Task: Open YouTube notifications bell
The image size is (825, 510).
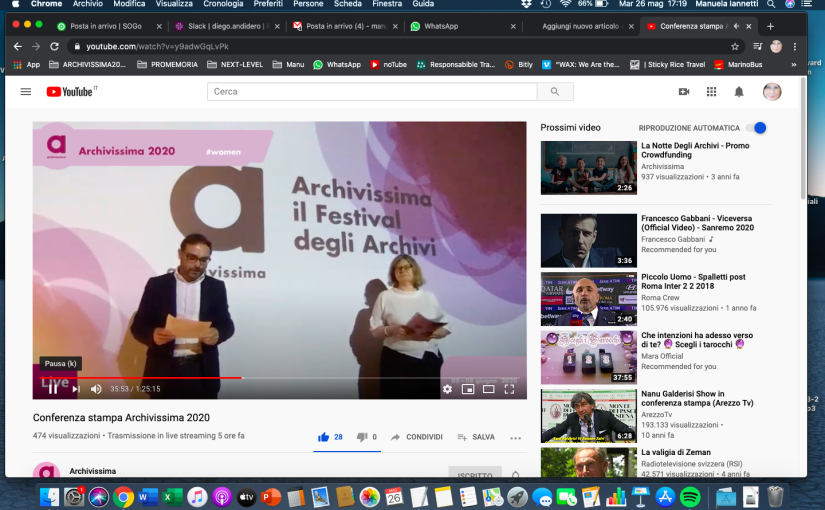Action: [x=739, y=92]
